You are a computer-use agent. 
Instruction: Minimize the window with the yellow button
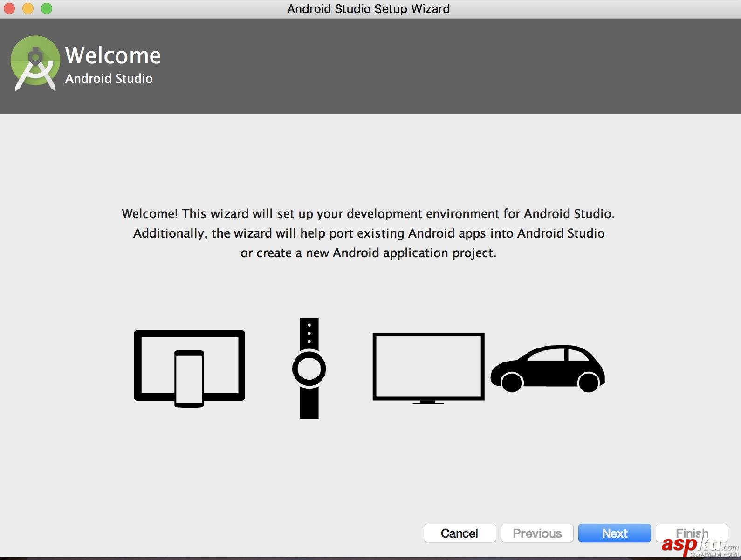[28, 8]
